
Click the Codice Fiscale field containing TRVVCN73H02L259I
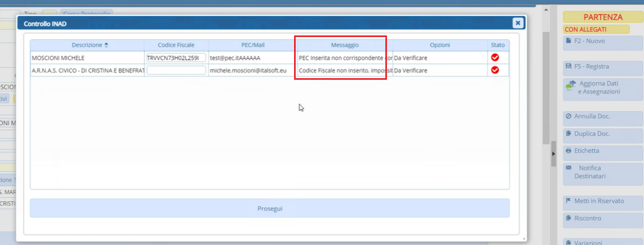pyautogui.click(x=176, y=58)
